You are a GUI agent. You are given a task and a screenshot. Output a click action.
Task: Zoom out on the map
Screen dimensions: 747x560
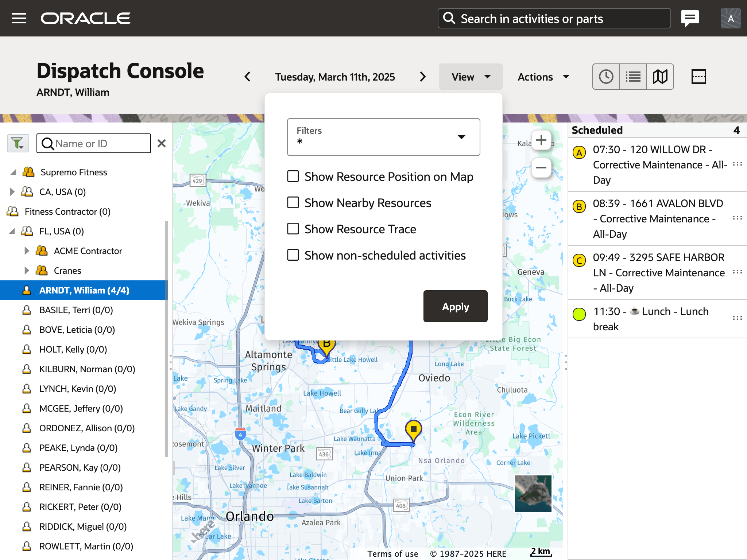541,168
